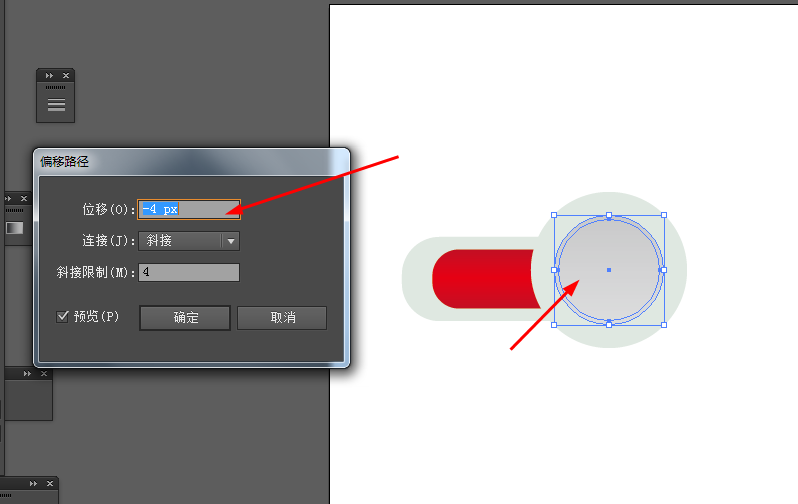Viewport: 798px width, 504px height.
Task: Cancel the dialog with the 取消 button
Action: click(282, 318)
